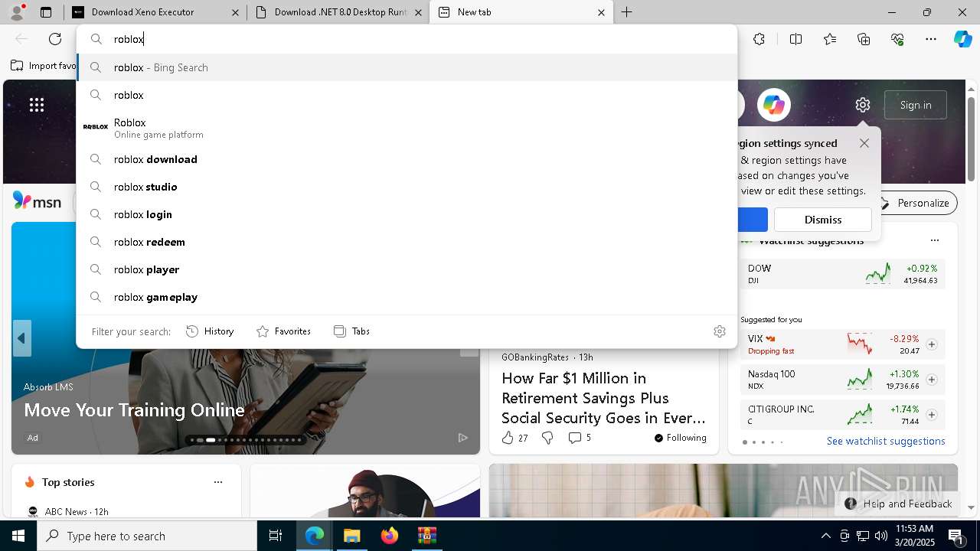Select roblox - Bing Search suggestion
980x551 pixels.
click(407, 67)
